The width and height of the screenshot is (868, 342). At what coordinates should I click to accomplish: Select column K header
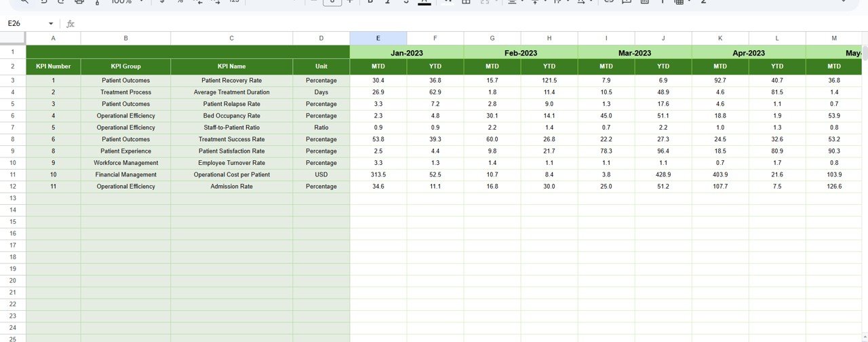click(x=720, y=39)
